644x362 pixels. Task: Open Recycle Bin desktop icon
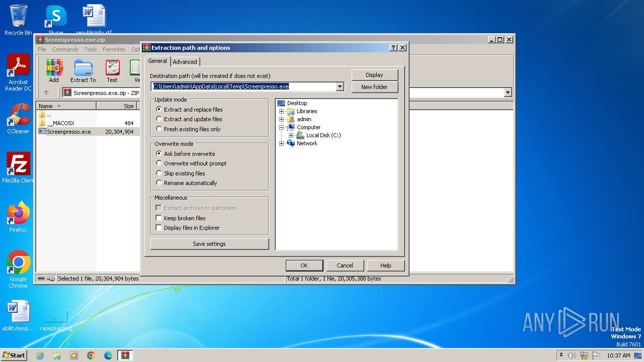point(18,20)
